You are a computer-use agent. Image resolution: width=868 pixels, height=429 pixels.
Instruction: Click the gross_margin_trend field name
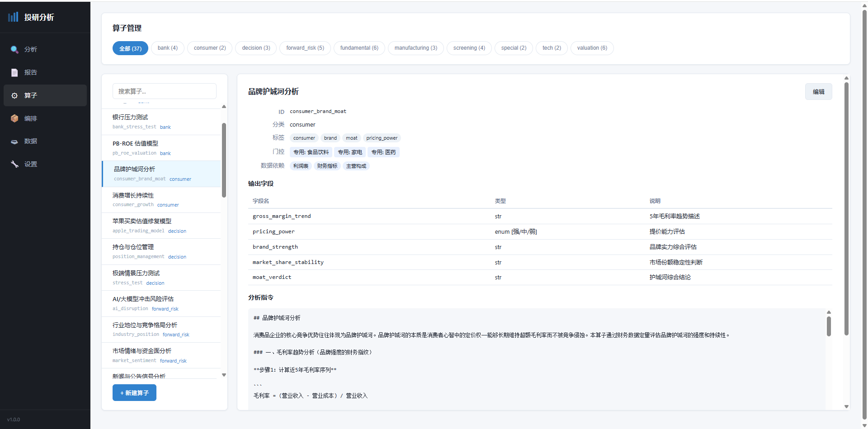click(282, 217)
